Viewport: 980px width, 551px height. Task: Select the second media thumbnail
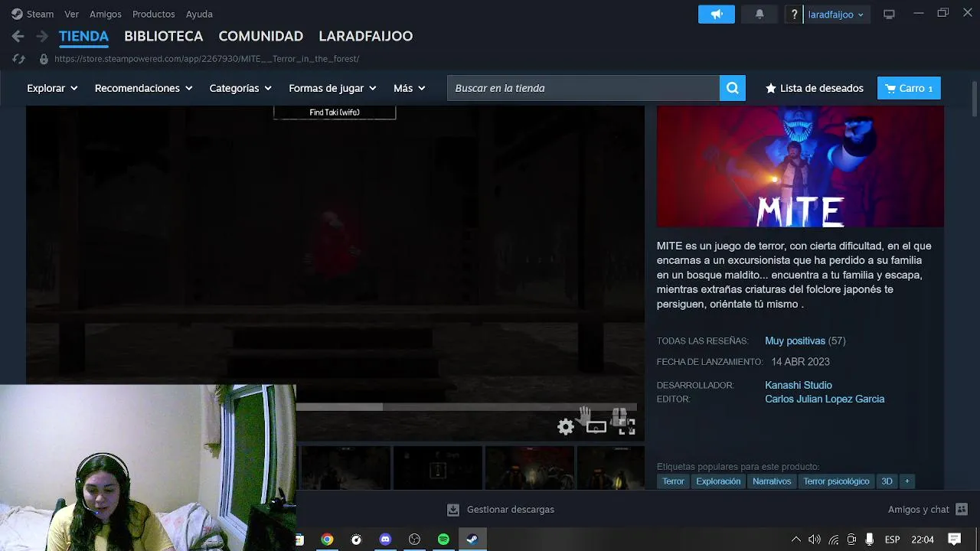click(x=437, y=468)
